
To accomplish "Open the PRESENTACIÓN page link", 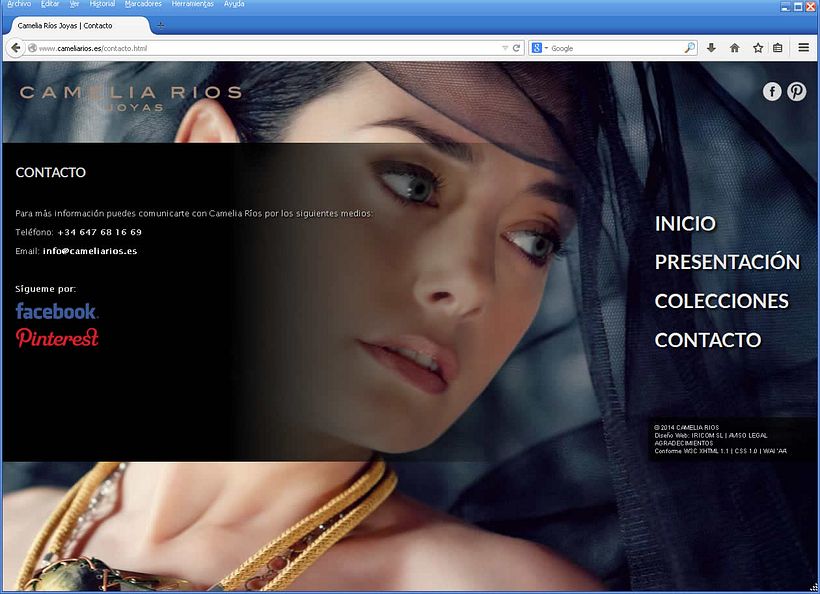I will (727, 262).
